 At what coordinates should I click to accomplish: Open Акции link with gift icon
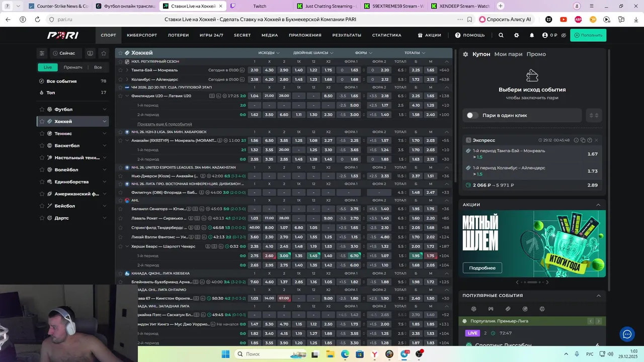[x=430, y=35]
